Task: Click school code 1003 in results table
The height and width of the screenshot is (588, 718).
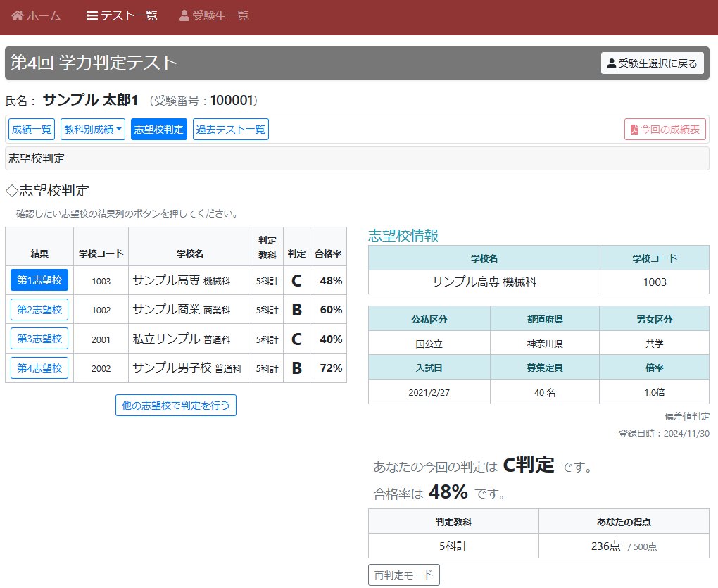Action: (x=101, y=281)
